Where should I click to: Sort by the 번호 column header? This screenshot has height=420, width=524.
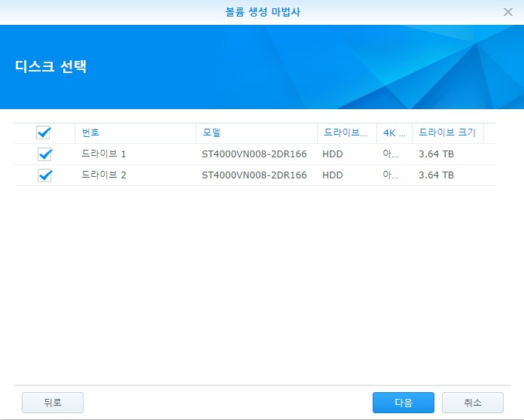click(x=136, y=133)
